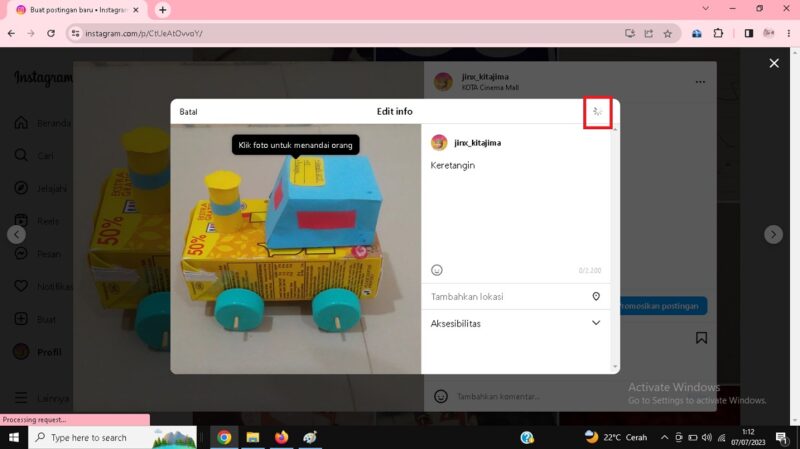Open emoji picker in caption editor
Screen dimensions: 800x449
point(437,270)
